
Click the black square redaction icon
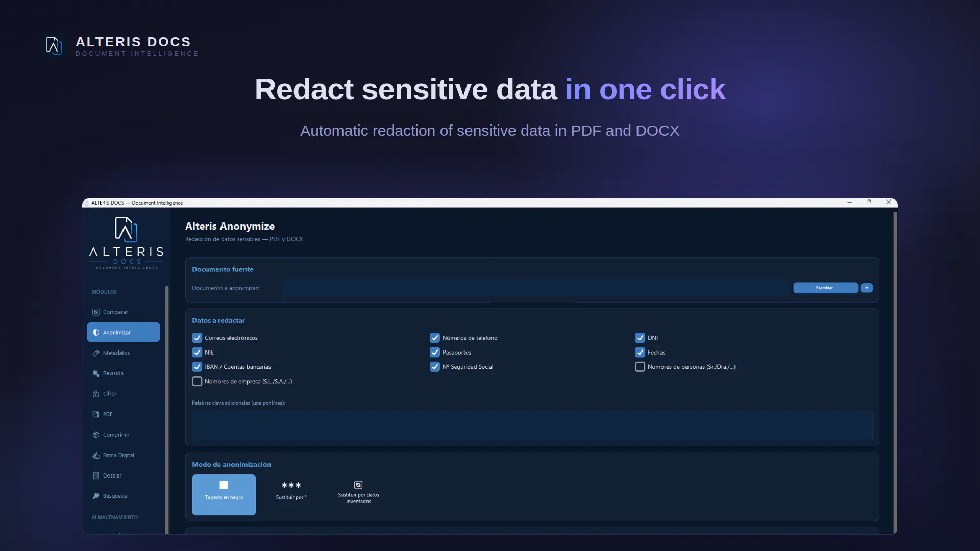coord(224,485)
